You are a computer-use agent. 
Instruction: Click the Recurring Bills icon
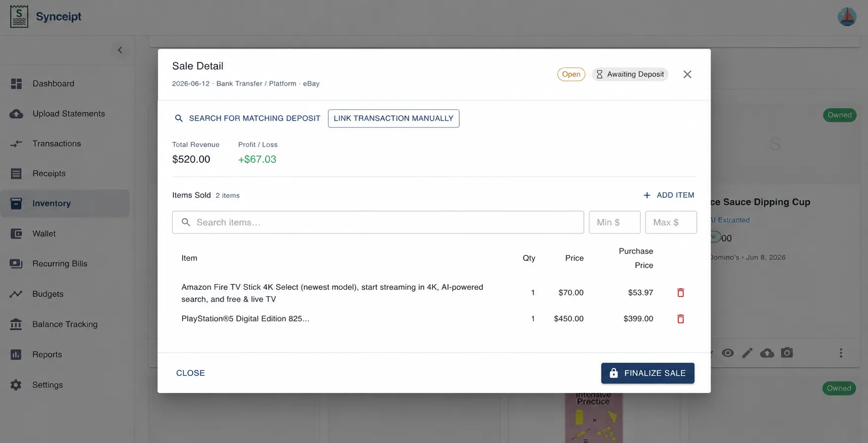[16, 264]
